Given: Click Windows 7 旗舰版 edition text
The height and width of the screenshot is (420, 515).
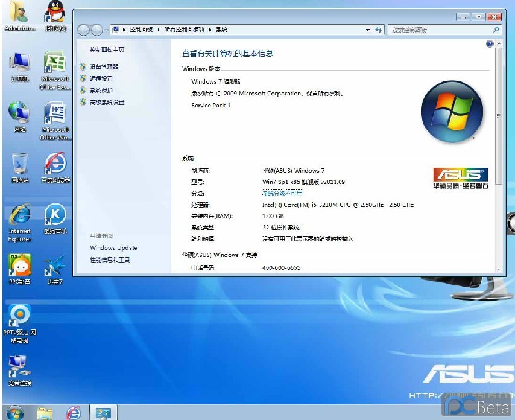Looking at the screenshot, I should (x=215, y=81).
